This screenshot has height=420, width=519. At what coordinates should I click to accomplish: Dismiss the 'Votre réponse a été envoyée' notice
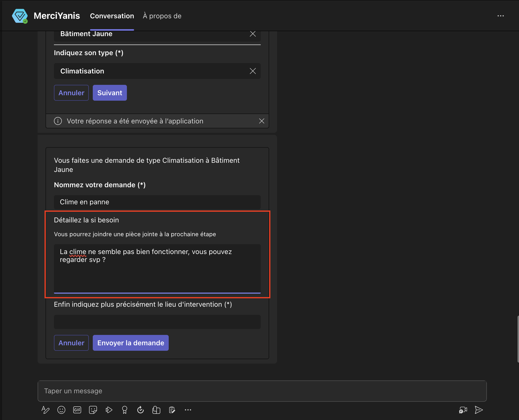pyautogui.click(x=261, y=121)
